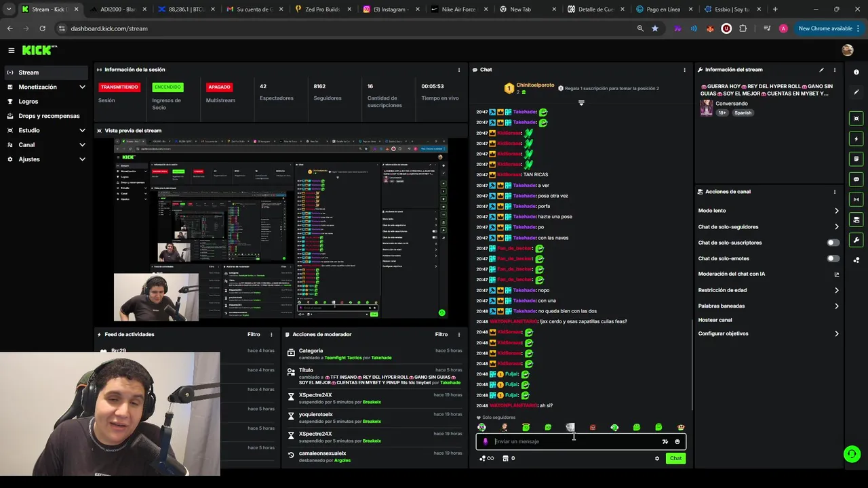The image size is (868, 488).
Task: Select Logros in the left sidebar
Action: pos(46,102)
